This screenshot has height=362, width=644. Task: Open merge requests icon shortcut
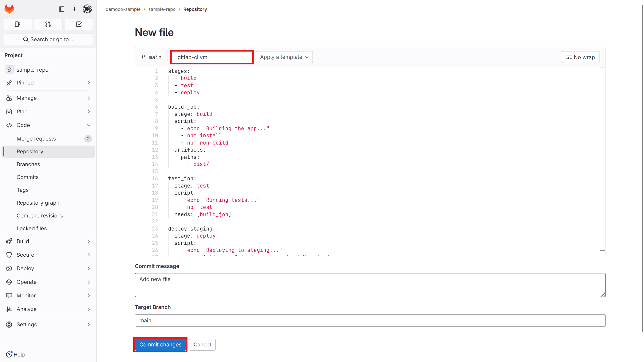(48, 24)
